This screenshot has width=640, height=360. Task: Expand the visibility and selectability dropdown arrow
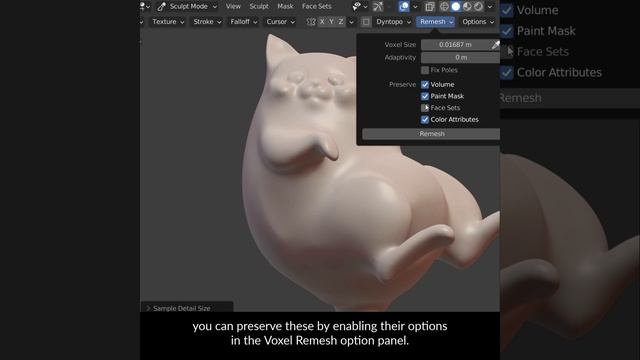click(x=365, y=7)
